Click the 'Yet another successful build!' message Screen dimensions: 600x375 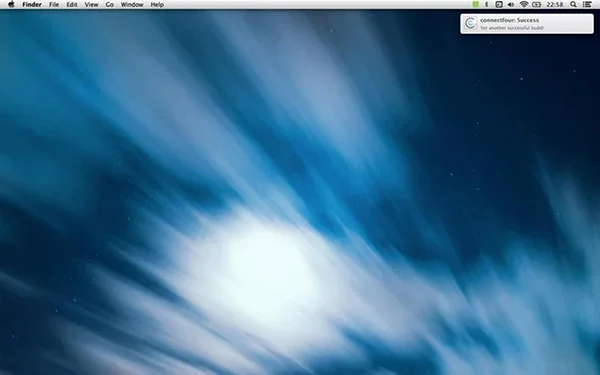512,28
